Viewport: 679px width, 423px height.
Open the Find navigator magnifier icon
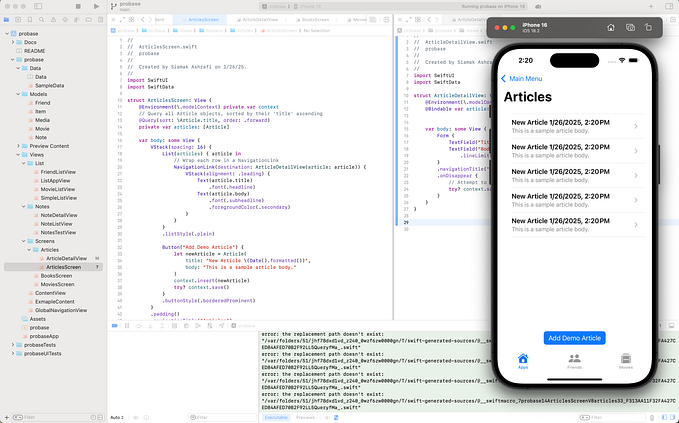pyautogui.click(x=42, y=19)
